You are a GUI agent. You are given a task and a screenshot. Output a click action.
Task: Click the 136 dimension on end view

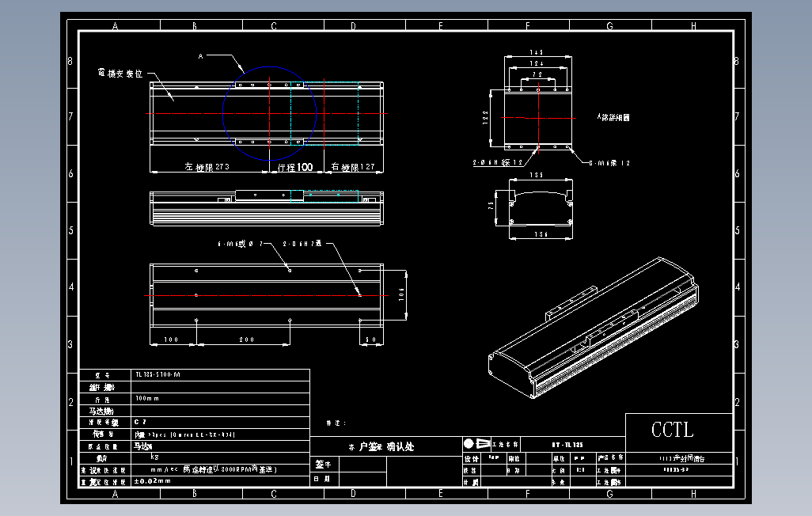[541, 234]
